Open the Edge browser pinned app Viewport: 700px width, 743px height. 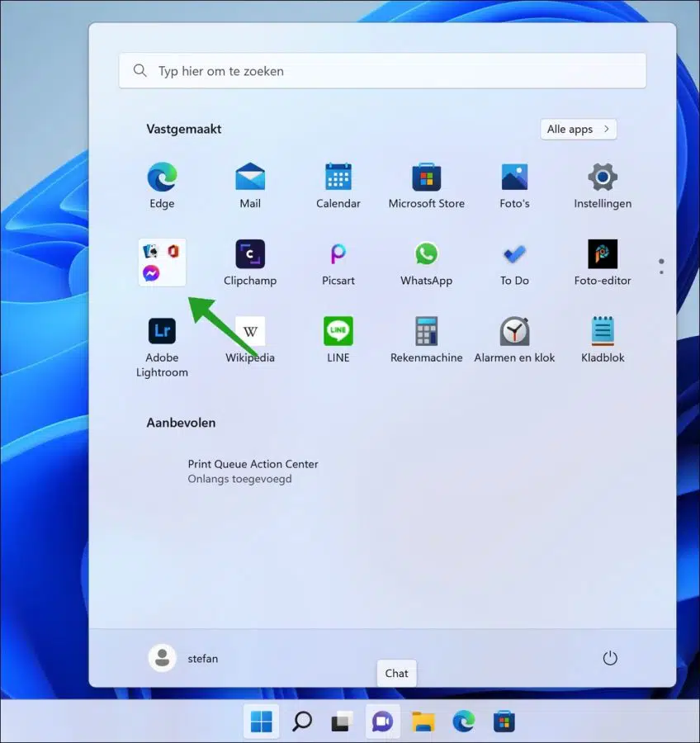click(162, 185)
